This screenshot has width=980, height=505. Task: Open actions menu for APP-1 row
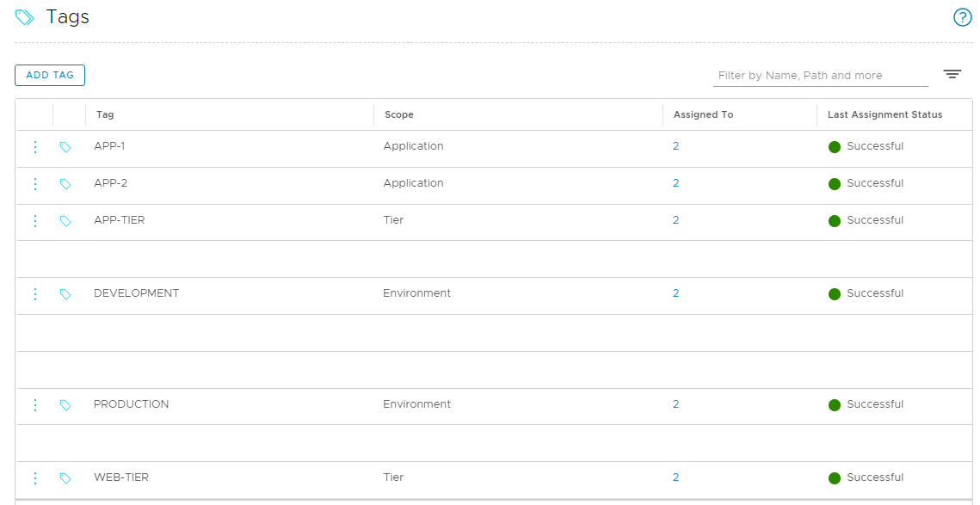[x=35, y=147]
